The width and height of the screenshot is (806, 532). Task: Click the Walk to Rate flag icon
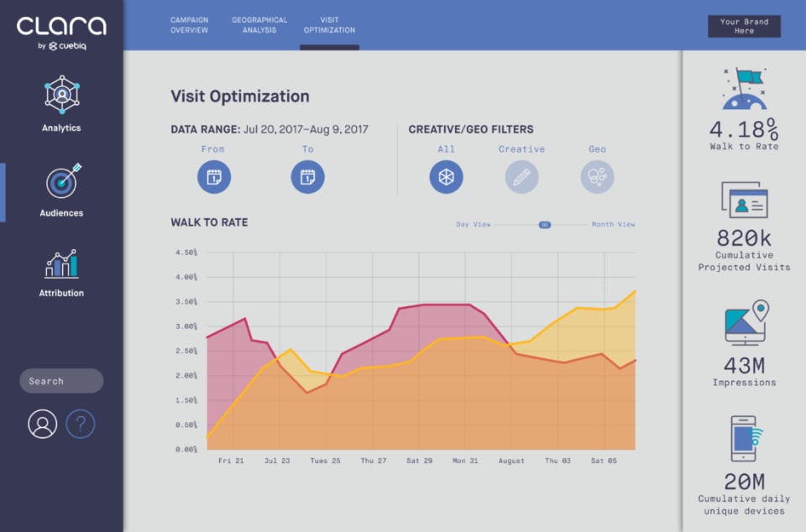click(x=745, y=89)
